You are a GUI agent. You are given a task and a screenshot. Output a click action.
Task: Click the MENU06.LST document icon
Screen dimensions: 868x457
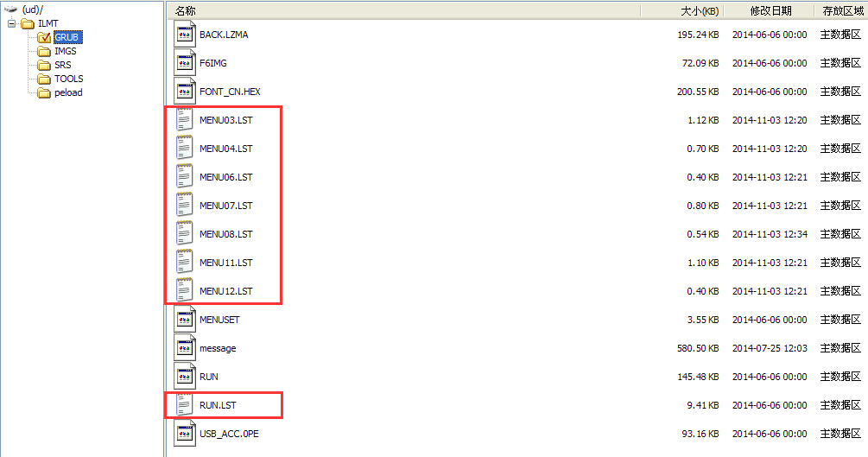pos(184,177)
